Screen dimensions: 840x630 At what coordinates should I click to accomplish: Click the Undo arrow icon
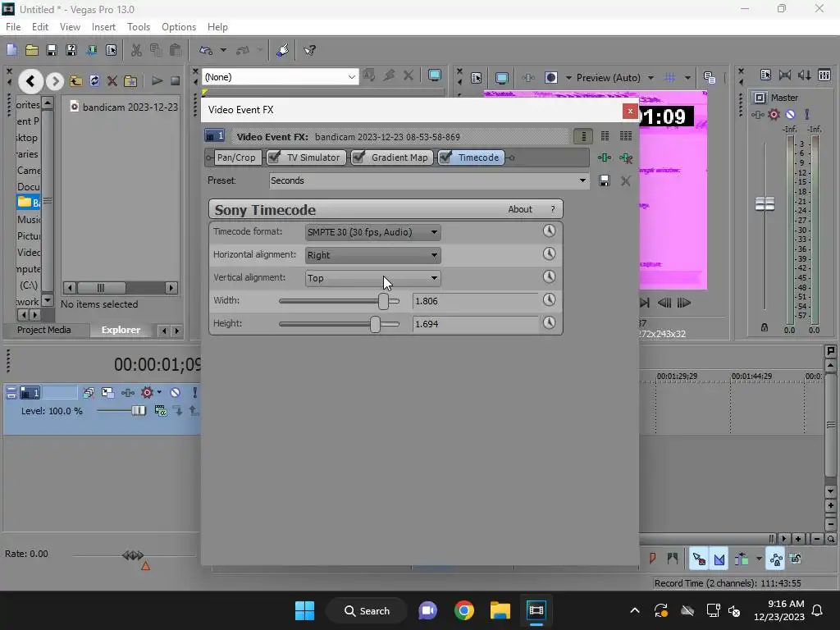click(206, 50)
